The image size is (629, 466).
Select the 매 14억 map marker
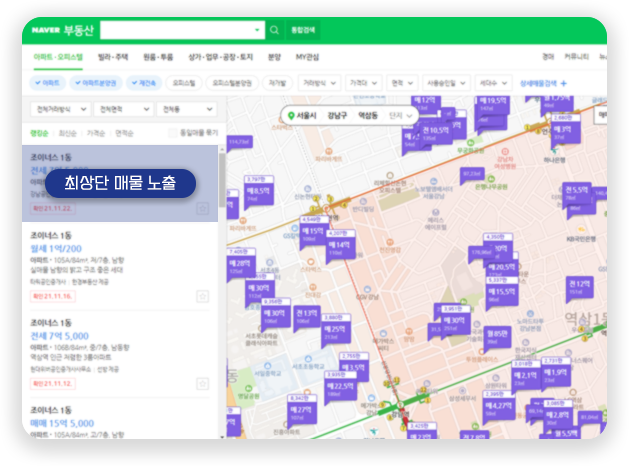click(341, 246)
